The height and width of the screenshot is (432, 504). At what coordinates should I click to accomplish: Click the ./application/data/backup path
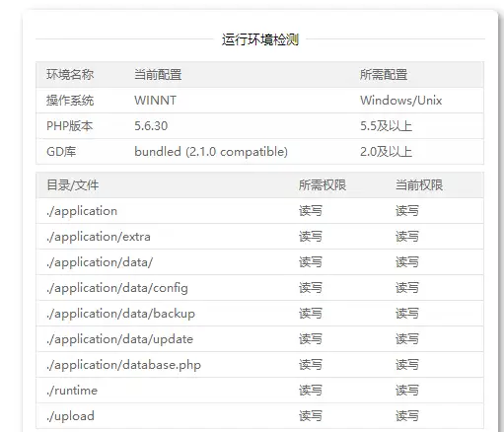[120, 314]
